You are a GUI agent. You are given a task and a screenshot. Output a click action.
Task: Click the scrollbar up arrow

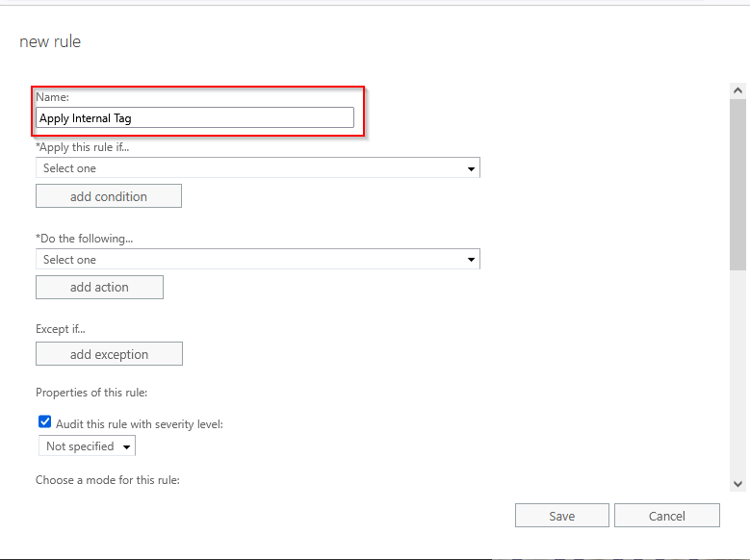coord(737,90)
